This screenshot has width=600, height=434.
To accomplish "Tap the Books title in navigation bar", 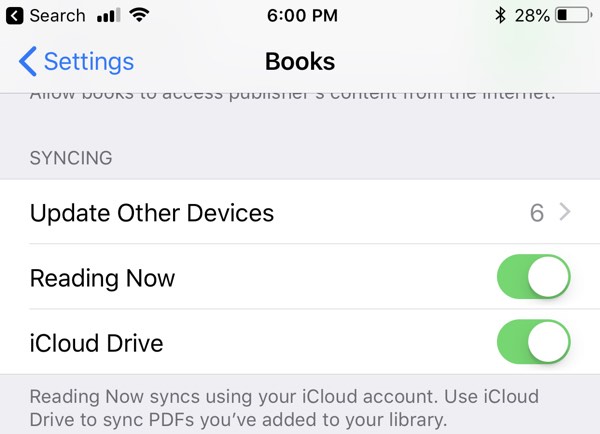I will tap(300, 61).
